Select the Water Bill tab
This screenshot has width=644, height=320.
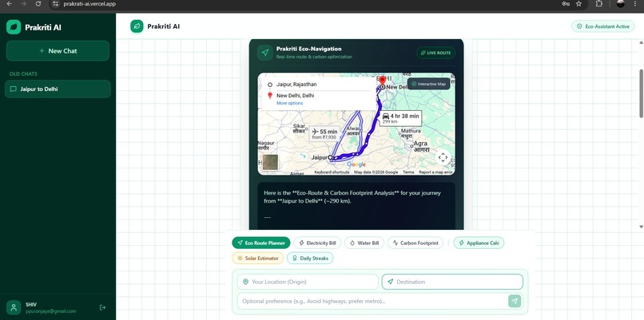click(x=364, y=243)
